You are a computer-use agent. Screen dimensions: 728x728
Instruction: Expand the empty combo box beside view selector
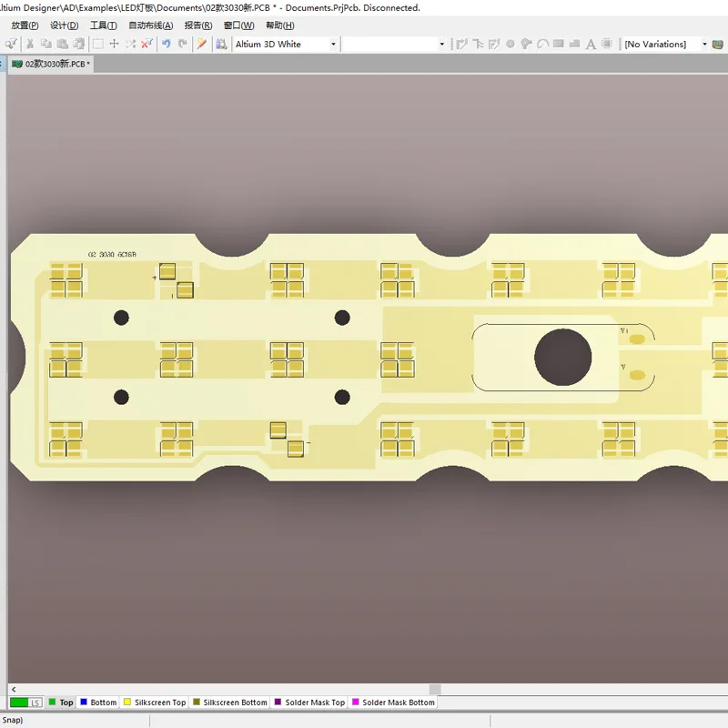pyautogui.click(x=441, y=44)
